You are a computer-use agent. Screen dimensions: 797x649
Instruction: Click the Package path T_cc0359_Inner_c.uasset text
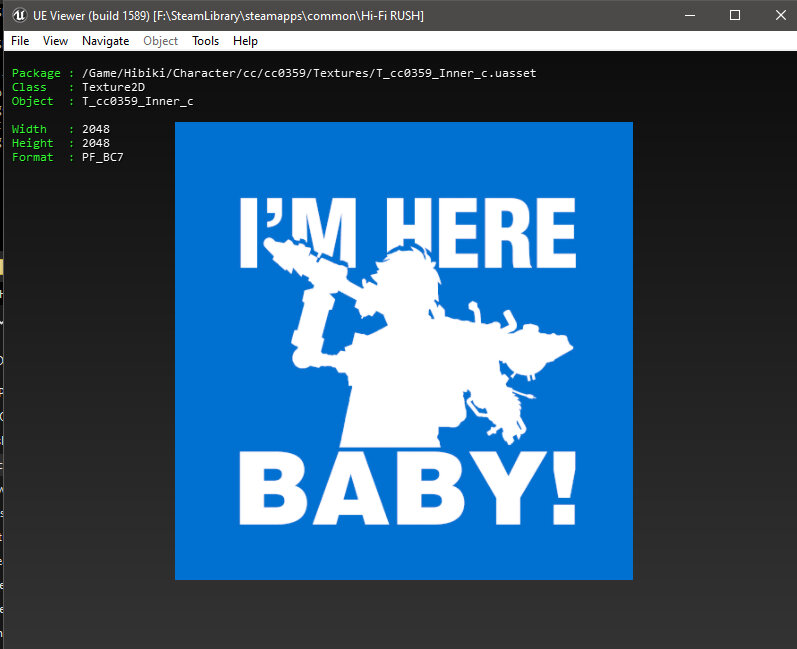point(309,73)
